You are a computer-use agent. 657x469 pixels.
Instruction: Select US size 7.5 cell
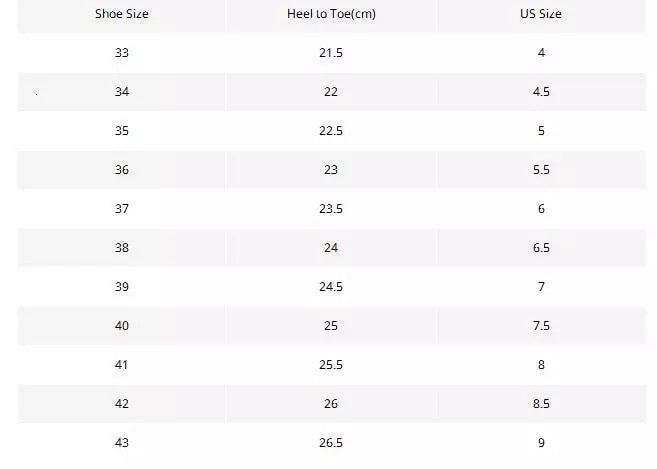[x=541, y=326]
